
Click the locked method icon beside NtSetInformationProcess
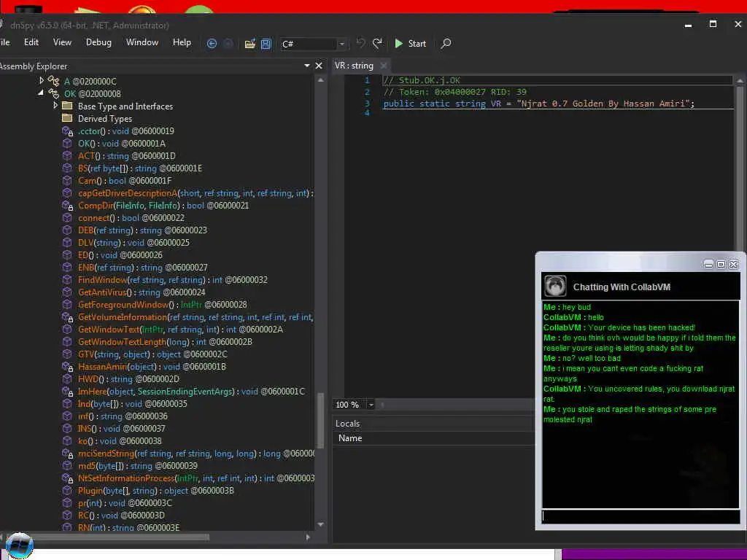click(68, 478)
